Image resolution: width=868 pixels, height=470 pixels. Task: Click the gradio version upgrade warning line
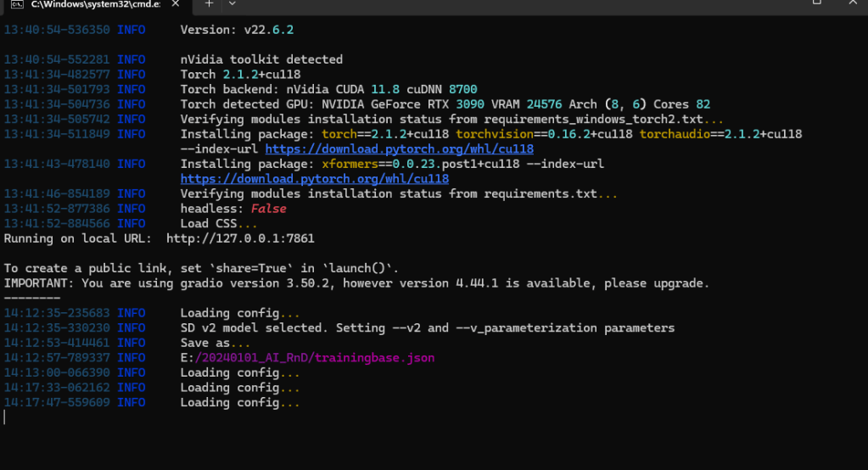point(356,283)
